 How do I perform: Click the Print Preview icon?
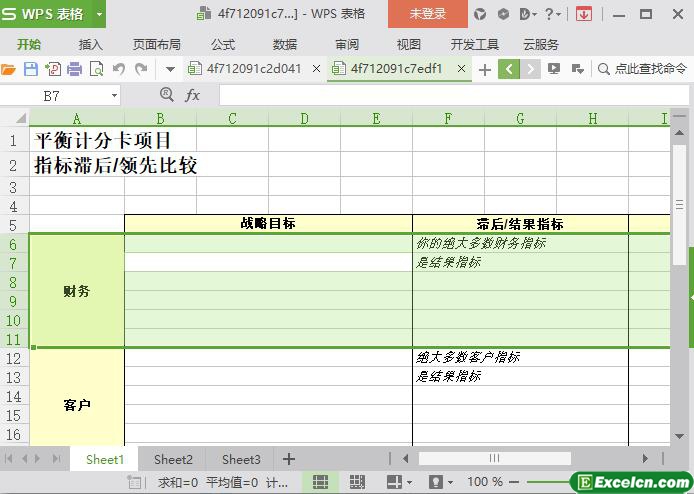pyautogui.click(x=97, y=69)
